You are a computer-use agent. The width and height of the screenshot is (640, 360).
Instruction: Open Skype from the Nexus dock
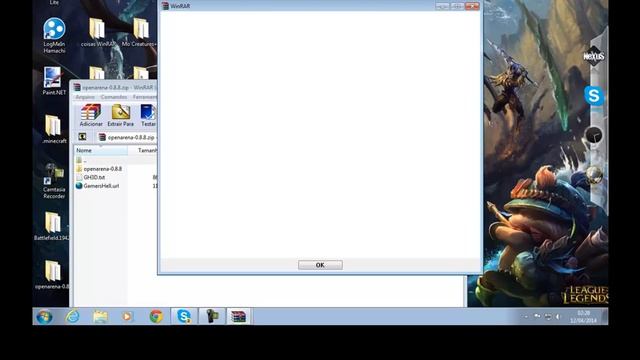click(594, 96)
